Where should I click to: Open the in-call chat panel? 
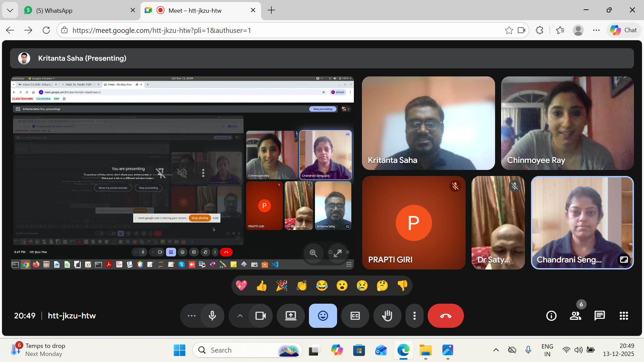[599, 316]
